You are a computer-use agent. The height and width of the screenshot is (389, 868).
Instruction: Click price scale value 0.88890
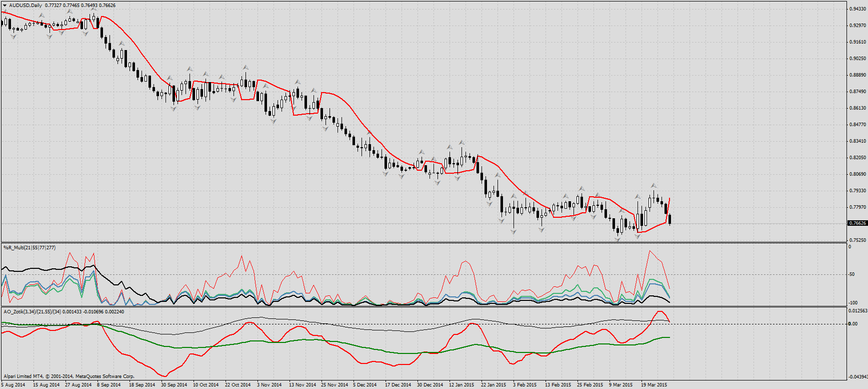pos(857,75)
